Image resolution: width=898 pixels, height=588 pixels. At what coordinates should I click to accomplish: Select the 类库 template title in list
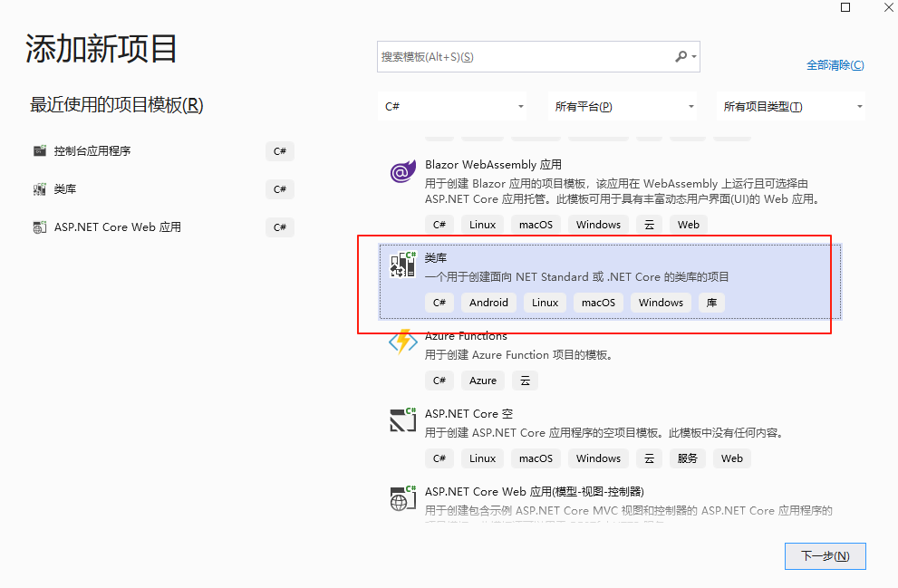435,258
